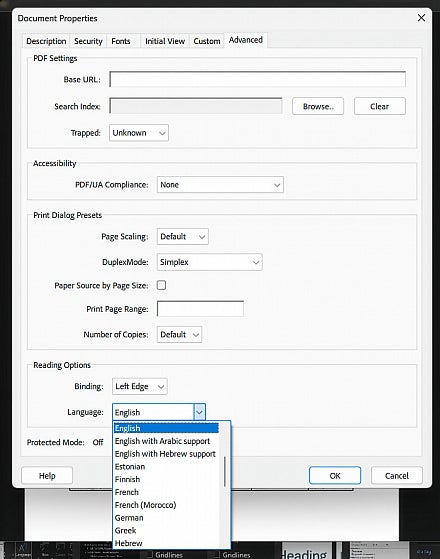Switch to the Fonts tab
440x559 pixels.
coord(121,41)
